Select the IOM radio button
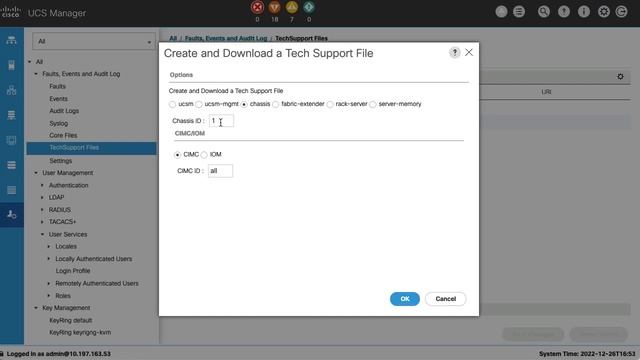Screen dimensions: 640x360 (204, 155)
